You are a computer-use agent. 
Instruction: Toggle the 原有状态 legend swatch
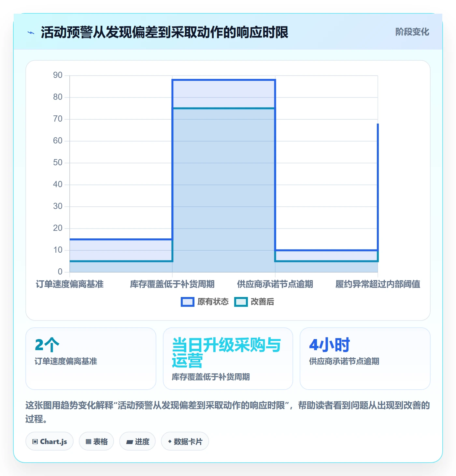(x=187, y=302)
